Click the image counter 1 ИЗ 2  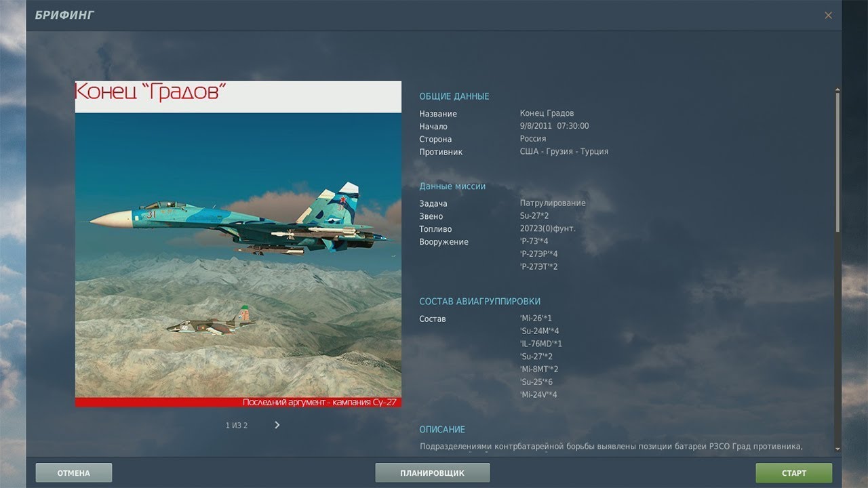pyautogui.click(x=237, y=426)
